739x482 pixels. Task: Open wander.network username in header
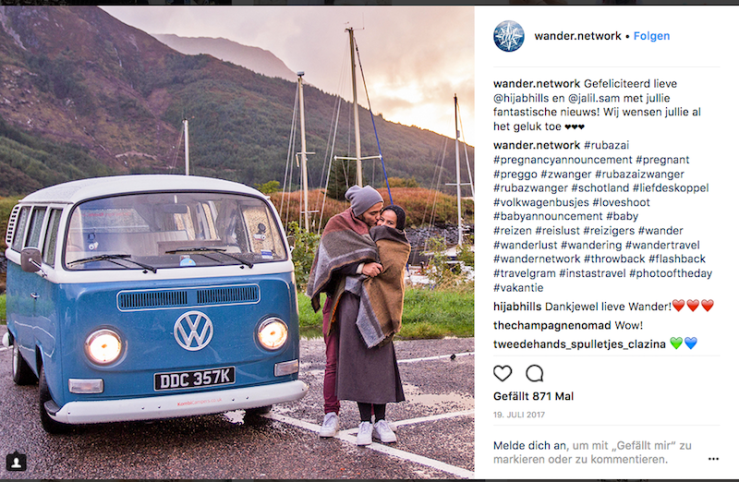click(577, 36)
